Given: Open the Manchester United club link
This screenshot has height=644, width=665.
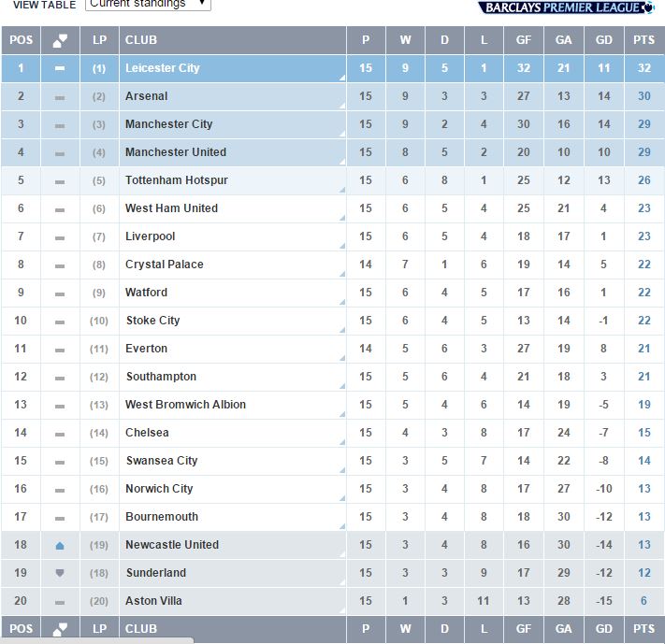Looking at the screenshot, I should point(176,152).
